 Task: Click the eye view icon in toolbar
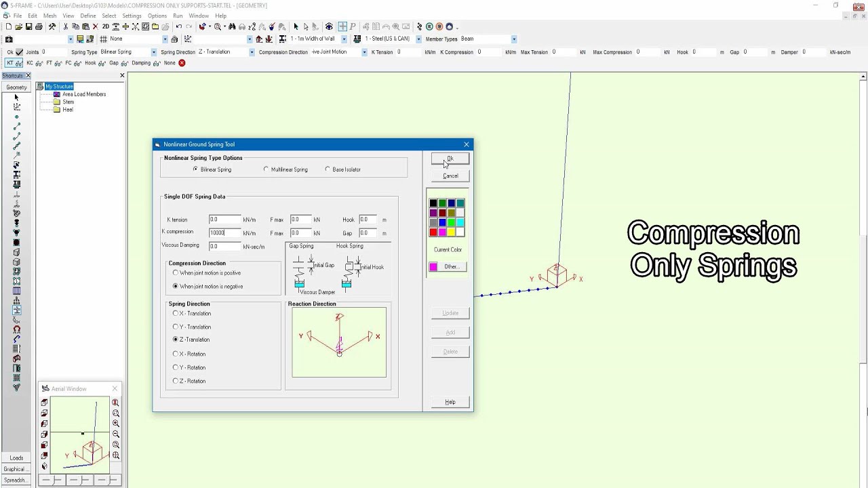(x=329, y=27)
